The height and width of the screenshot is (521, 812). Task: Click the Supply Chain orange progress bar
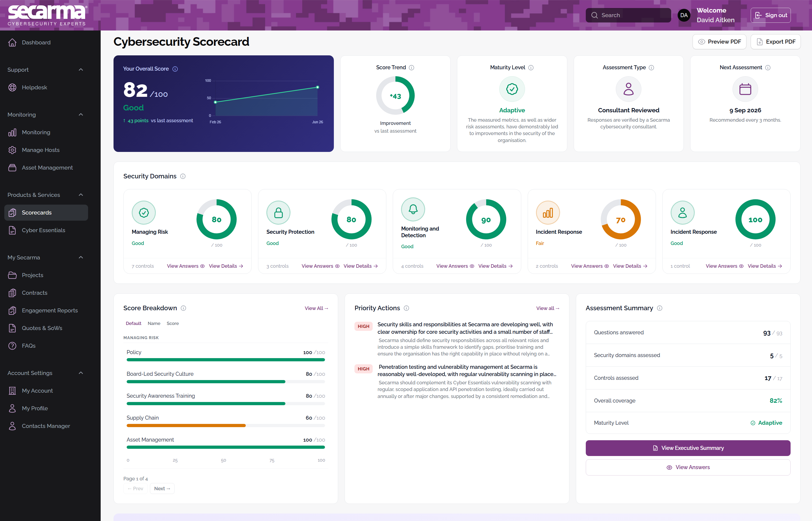tap(186, 426)
